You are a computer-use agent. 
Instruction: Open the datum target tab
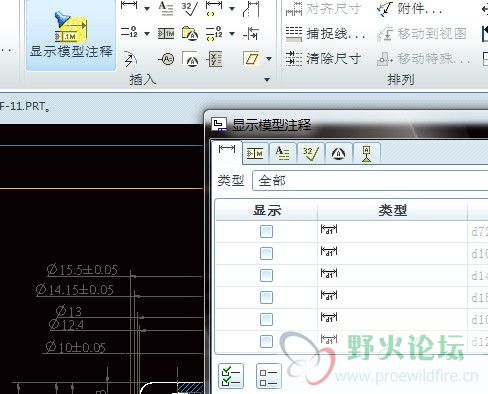pyautogui.click(x=367, y=154)
